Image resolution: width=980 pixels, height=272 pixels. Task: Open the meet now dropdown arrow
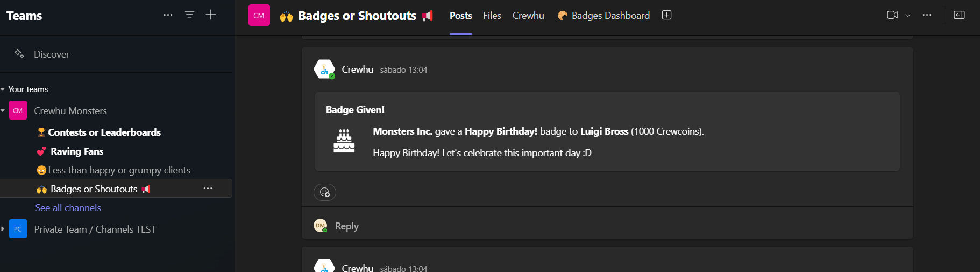pos(907,16)
